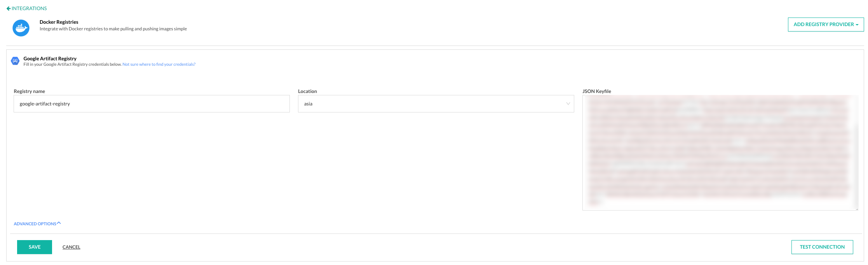The height and width of the screenshot is (265, 868).
Task: Click the Registry name field label
Action: (x=30, y=91)
